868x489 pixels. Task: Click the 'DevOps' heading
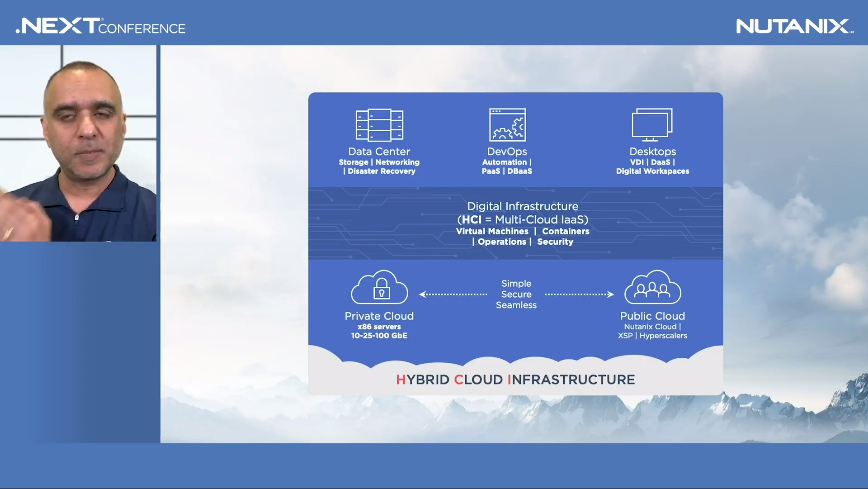[x=507, y=152]
